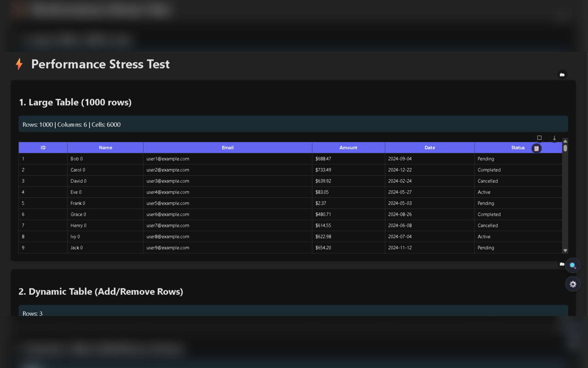Click '2. Dynamic Table (Add/Remove Rows)' heading
Screen dimensions: 588x368
pos(101,292)
